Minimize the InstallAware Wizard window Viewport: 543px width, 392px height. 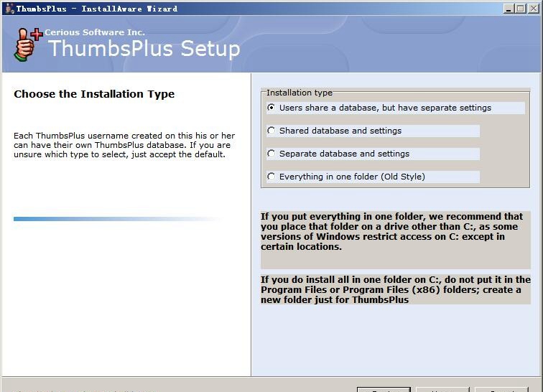pyautogui.click(x=509, y=9)
